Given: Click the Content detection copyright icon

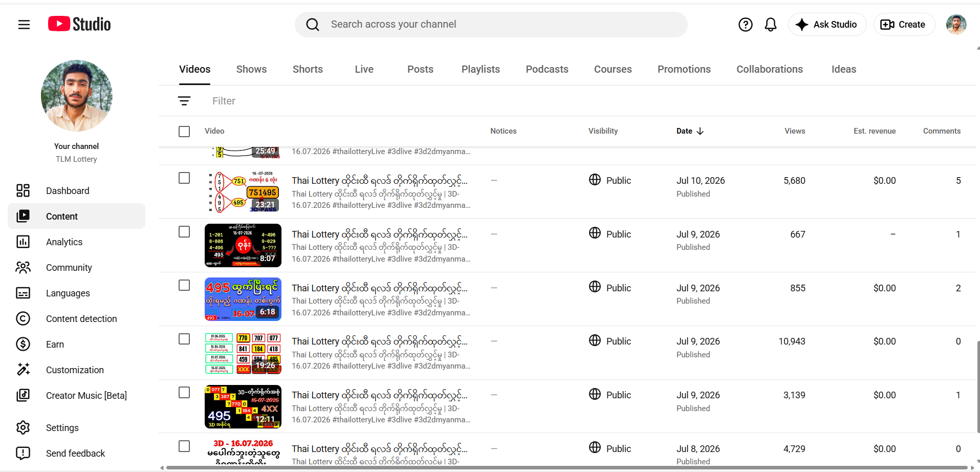Looking at the screenshot, I should tap(23, 318).
